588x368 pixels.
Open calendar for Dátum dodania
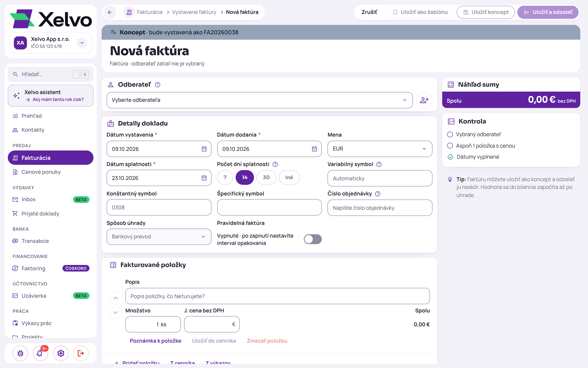(x=314, y=149)
